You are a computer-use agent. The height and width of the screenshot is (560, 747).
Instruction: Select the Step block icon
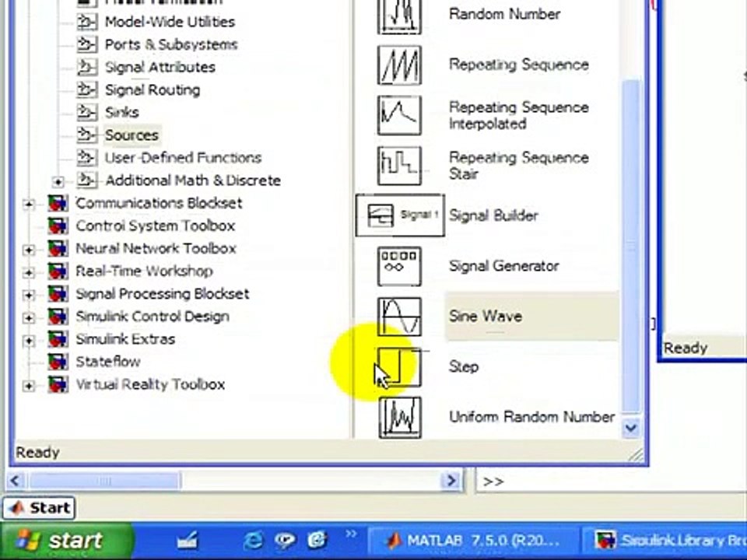[x=399, y=367]
